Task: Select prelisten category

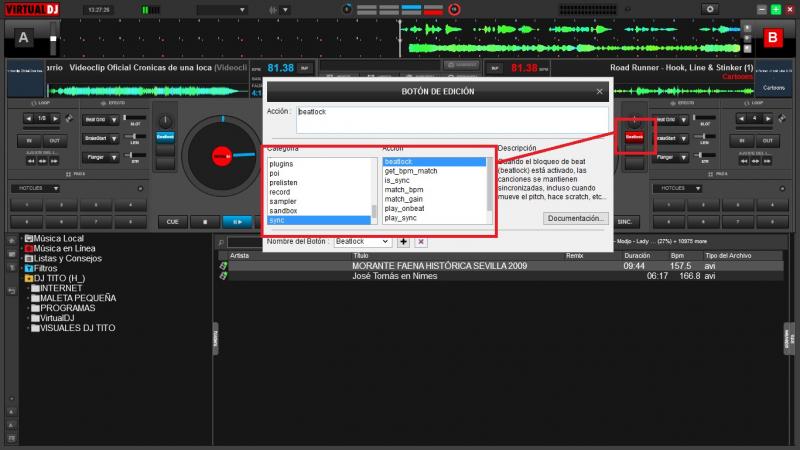Action: tap(283, 183)
